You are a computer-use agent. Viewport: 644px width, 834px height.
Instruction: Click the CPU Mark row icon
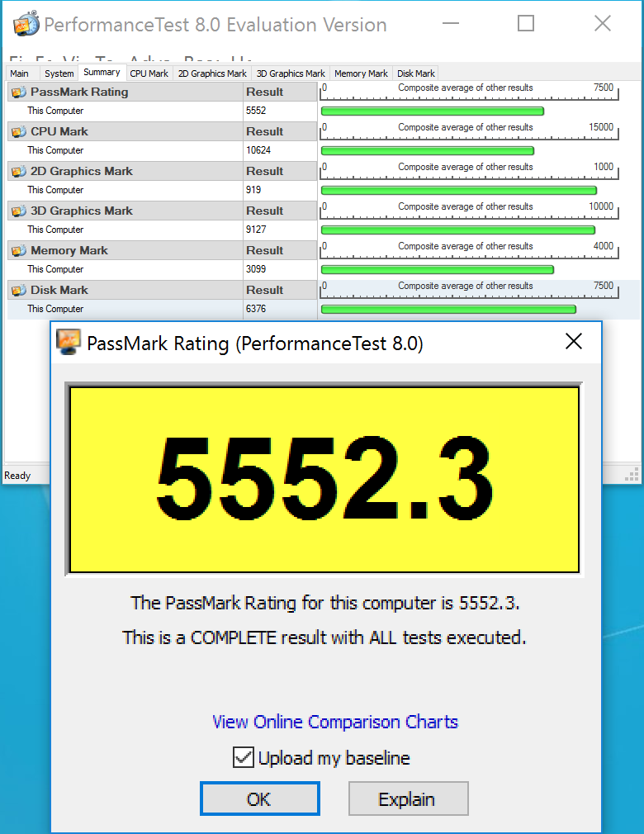[x=19, y=132]
